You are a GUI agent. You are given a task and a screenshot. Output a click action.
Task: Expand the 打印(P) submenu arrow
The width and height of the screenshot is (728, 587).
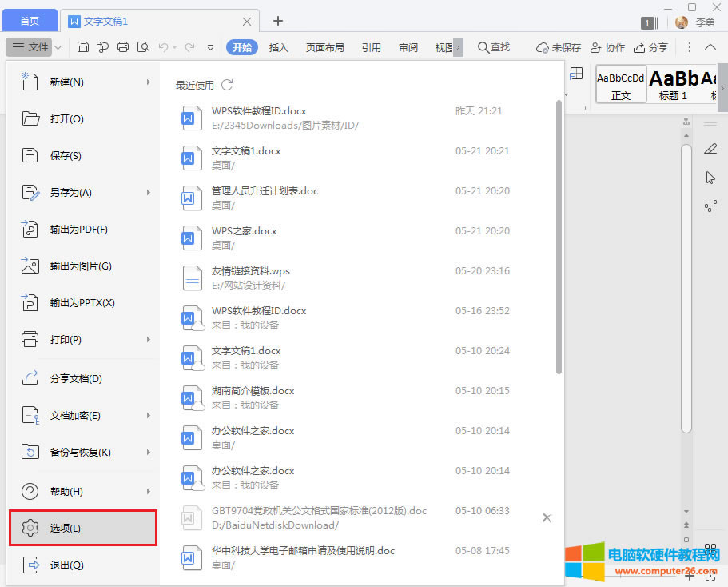(x=149, y=339)
